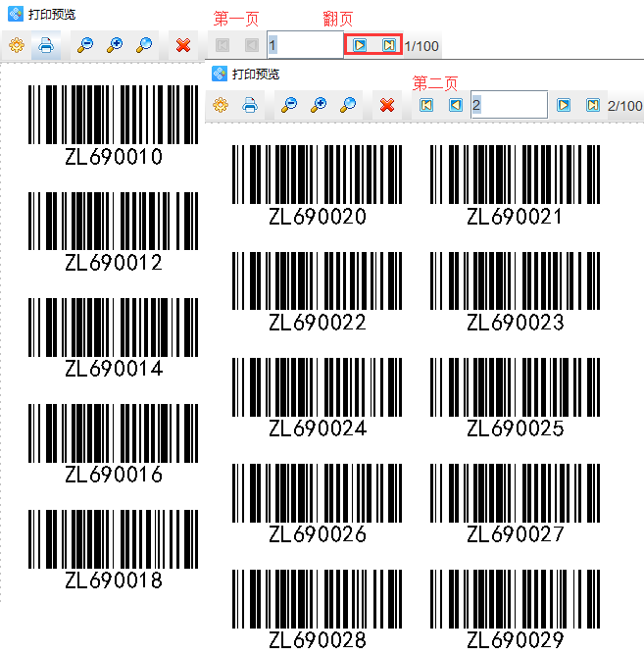Zoom in in first preview window
The width and height of the screenshot is (644, 655).
pyautogui.click(x=115, y=45)
